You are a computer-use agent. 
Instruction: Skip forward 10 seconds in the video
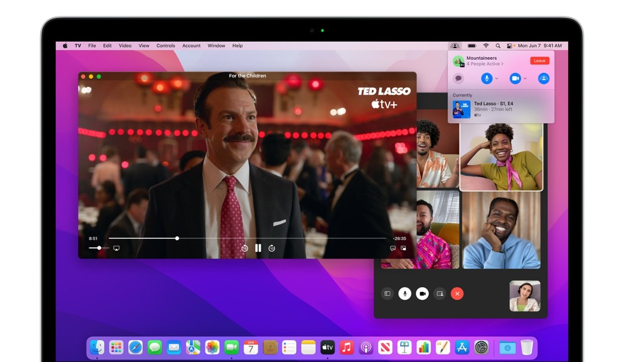pyautogui.click(x=272, y=248)
